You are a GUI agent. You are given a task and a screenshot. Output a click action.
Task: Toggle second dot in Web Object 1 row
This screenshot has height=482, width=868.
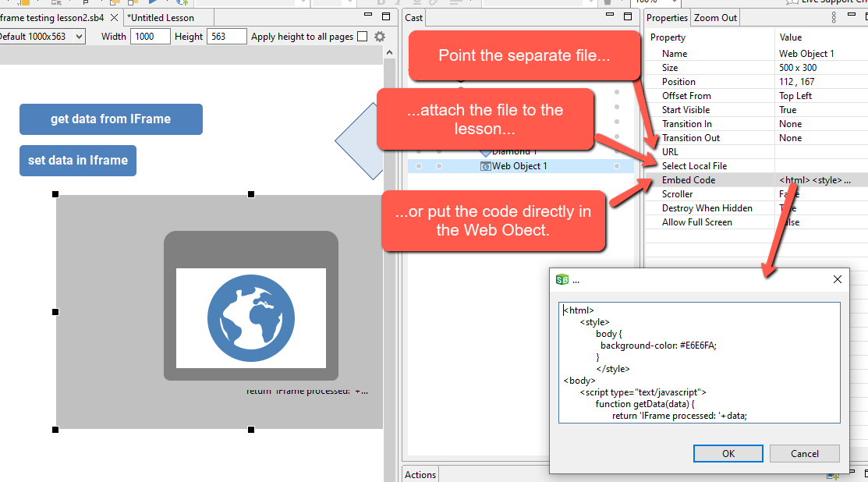(x=439, y=166)
